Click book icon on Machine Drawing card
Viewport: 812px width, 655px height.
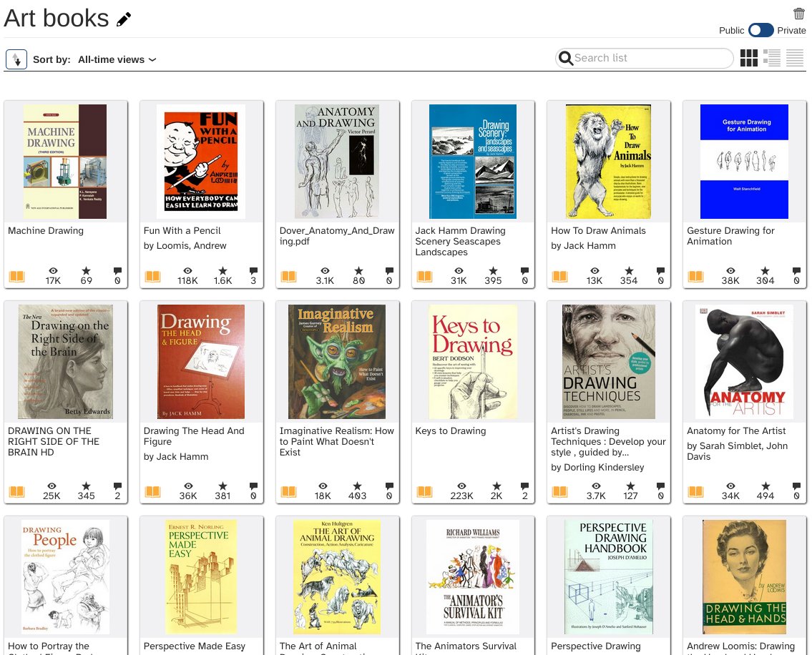click(x=17, y=276)
